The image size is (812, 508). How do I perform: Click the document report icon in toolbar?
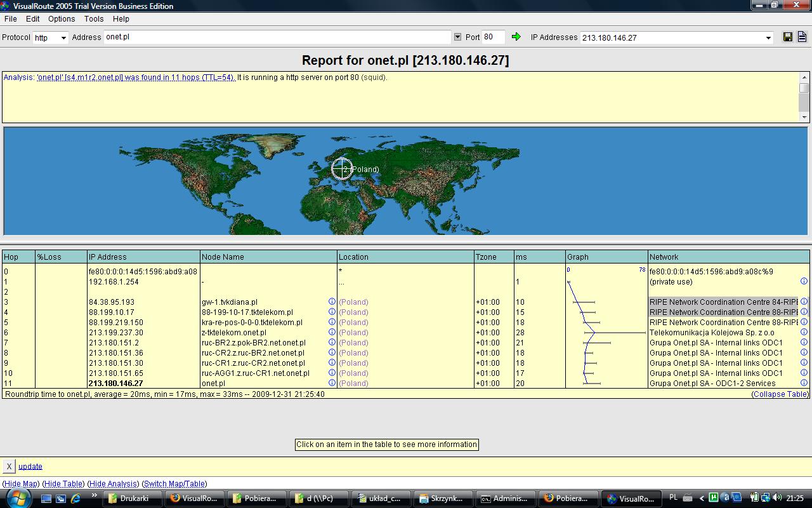pyautogui.click(x=802, y=37)
